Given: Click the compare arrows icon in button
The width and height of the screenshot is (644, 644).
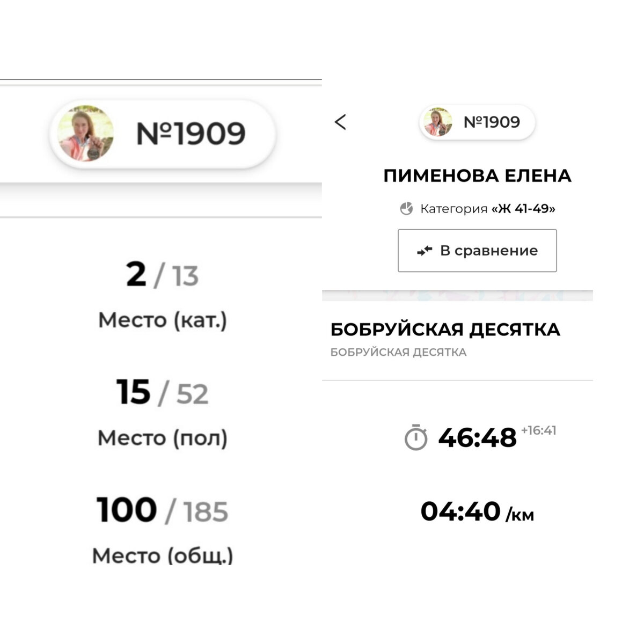Looking at the screenshot, I should coord(426,250).
